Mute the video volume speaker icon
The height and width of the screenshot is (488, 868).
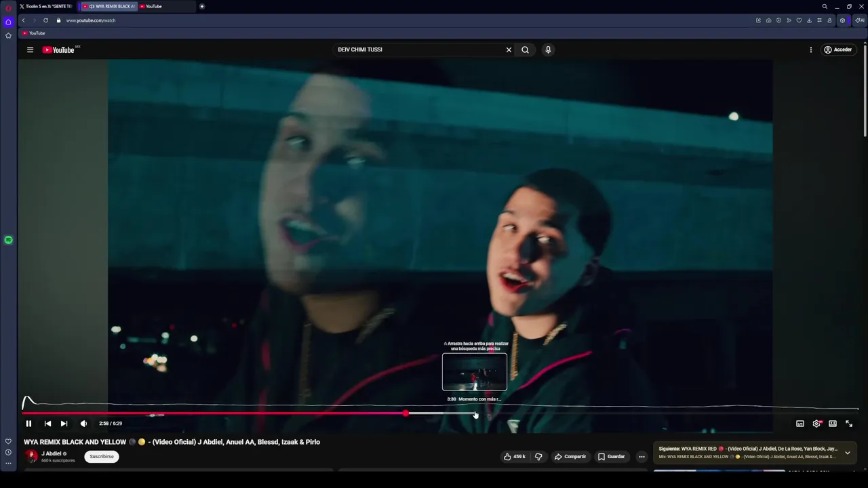[x=83, y=424]
